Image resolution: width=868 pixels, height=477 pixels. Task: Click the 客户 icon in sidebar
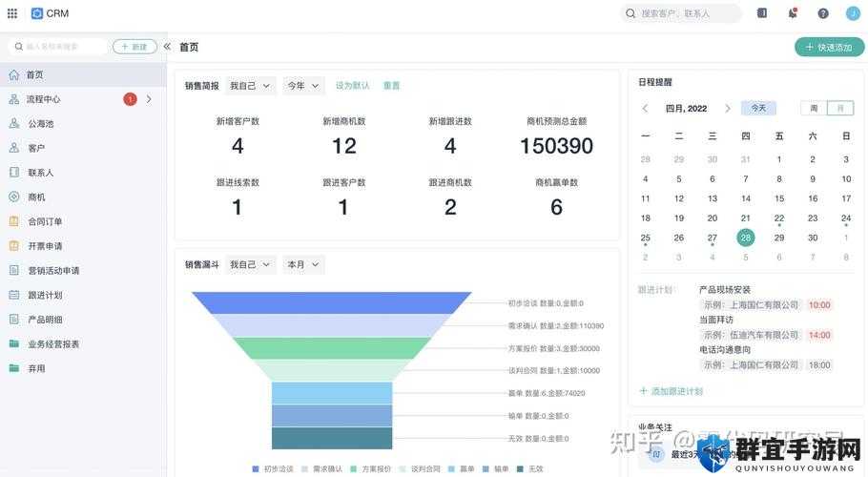[14, 148]
